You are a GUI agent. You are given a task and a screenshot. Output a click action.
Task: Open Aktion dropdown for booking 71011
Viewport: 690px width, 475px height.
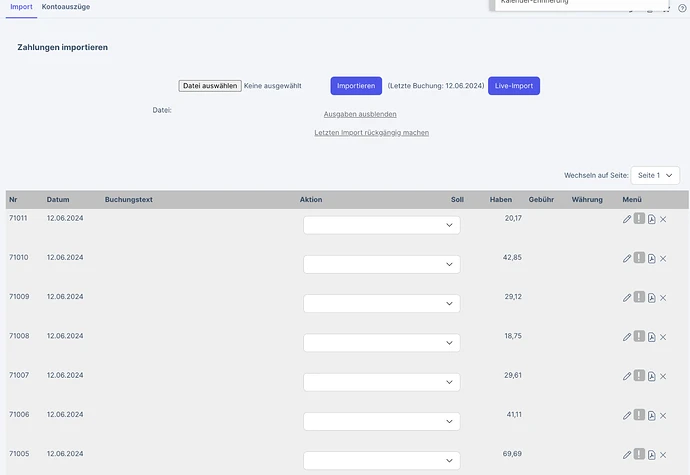(x=382, y=225)
